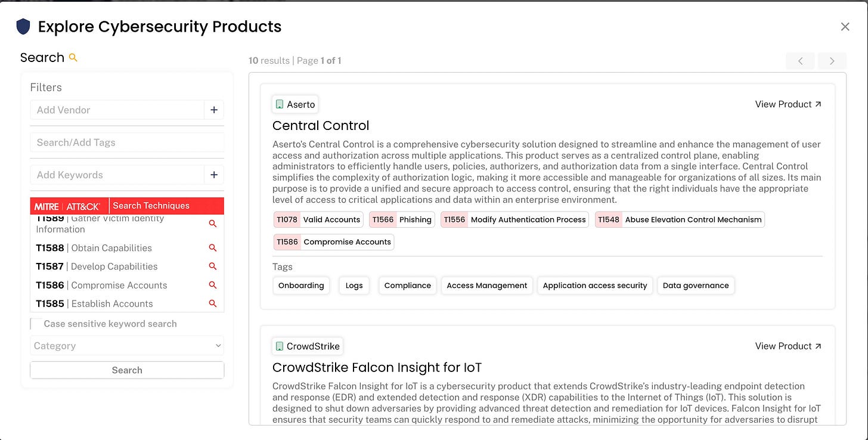Open the Category dropdown

[127, 346]
